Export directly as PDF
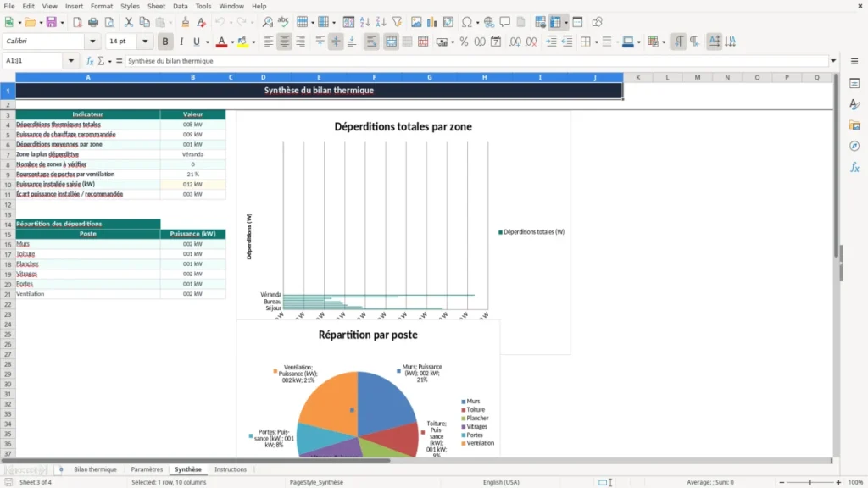 (x=77, y=22)
